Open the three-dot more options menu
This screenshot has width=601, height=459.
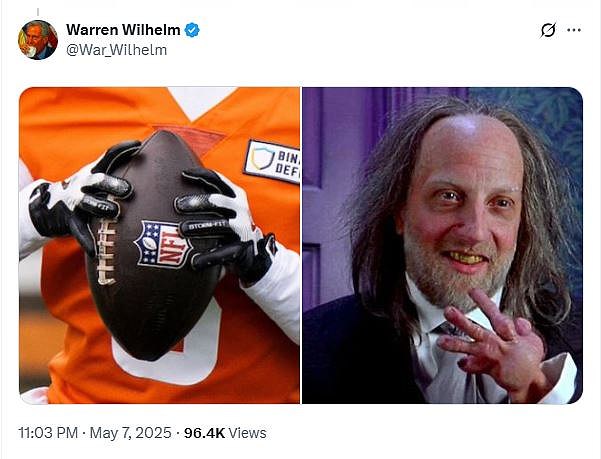574,30
